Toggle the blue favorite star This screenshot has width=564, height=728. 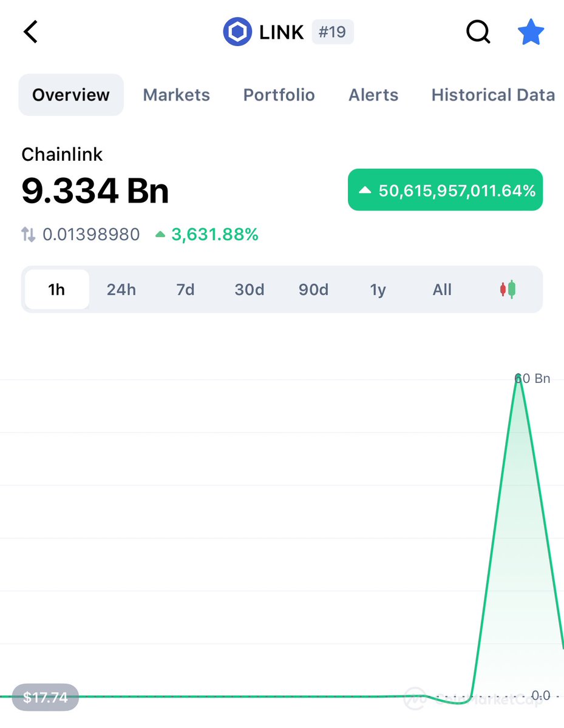coord(531,32)
